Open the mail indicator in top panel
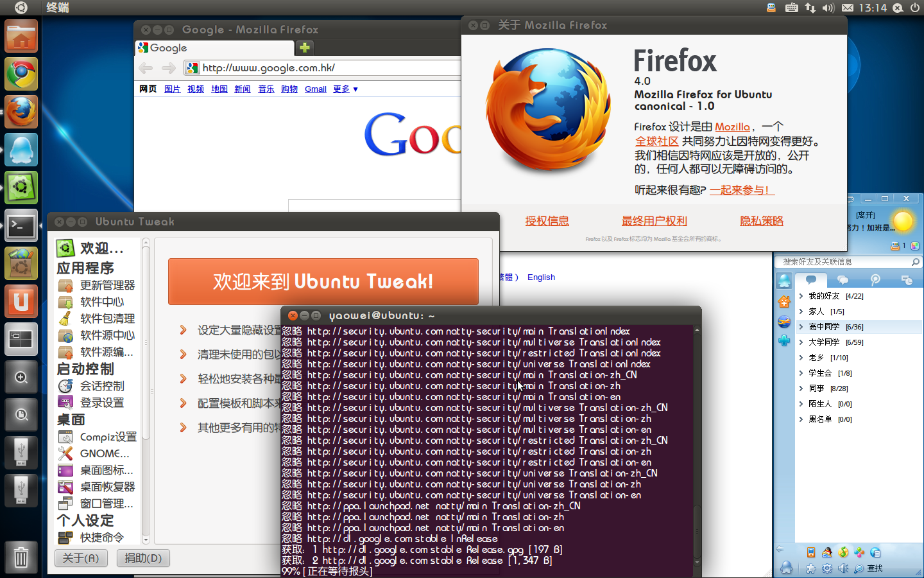Viewport: 924px width, 578px height. [848, 8]
